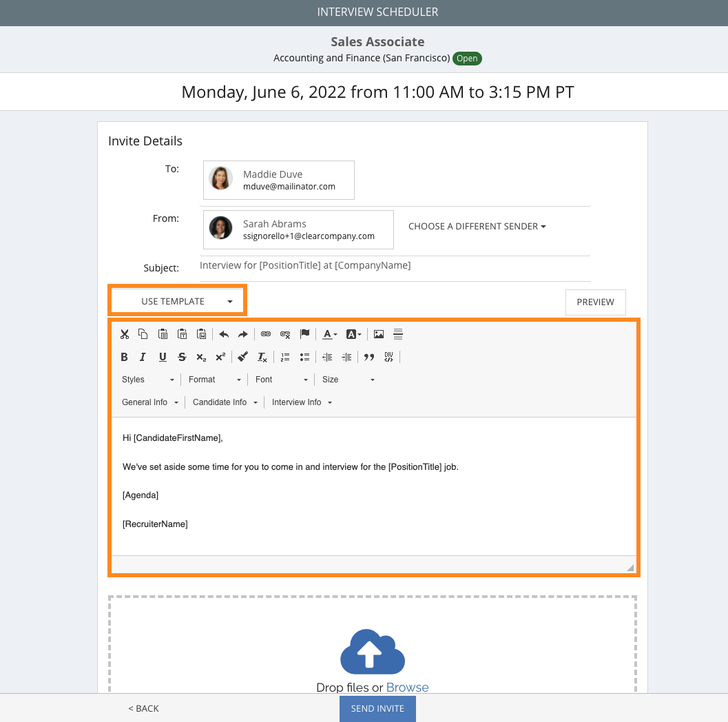Toggle Italic formatting
Viewport: 728px width, 722px height.
pos(143,357)
